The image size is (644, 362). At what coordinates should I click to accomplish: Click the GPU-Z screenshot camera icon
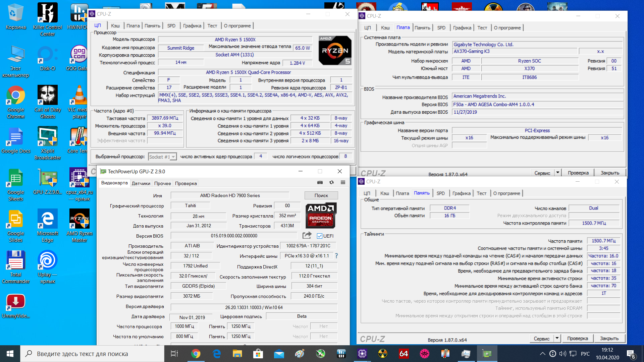point(320,182)
